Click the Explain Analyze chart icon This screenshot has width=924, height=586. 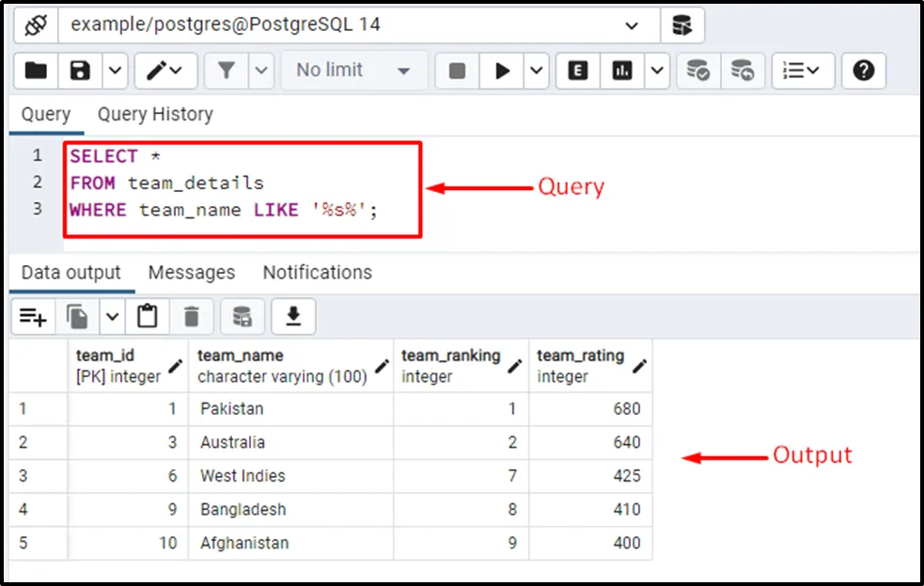622,71
